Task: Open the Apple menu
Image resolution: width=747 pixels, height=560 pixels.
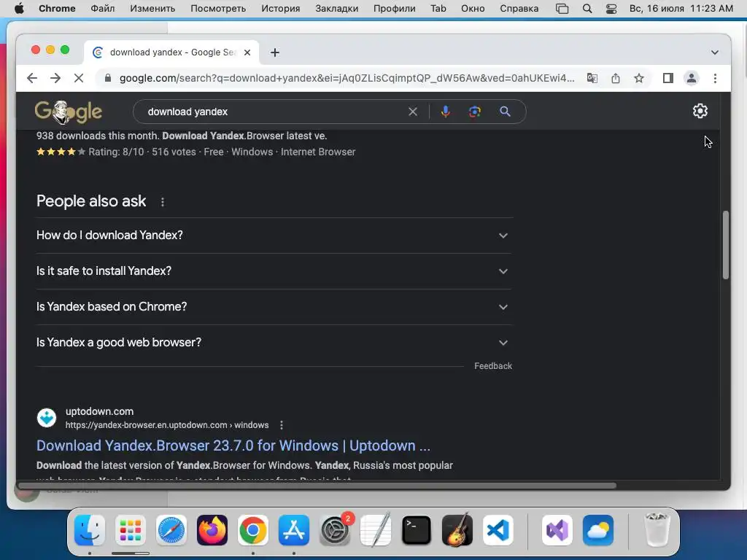Action: click(x=19, y=9)
